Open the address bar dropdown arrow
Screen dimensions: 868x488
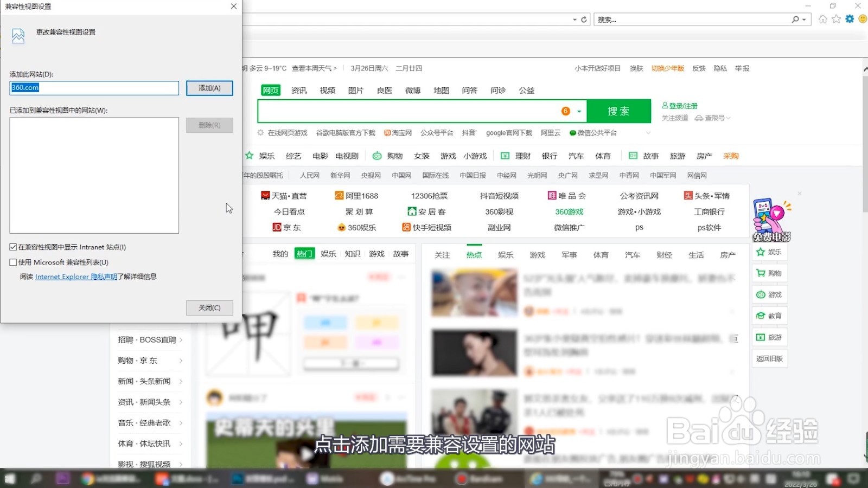click(x=575, y=20)
